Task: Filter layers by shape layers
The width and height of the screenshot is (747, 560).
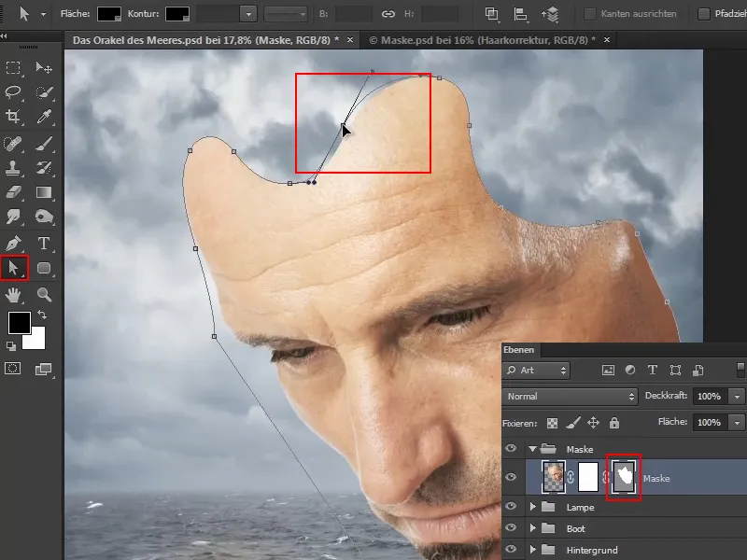Action: [675, 370]
